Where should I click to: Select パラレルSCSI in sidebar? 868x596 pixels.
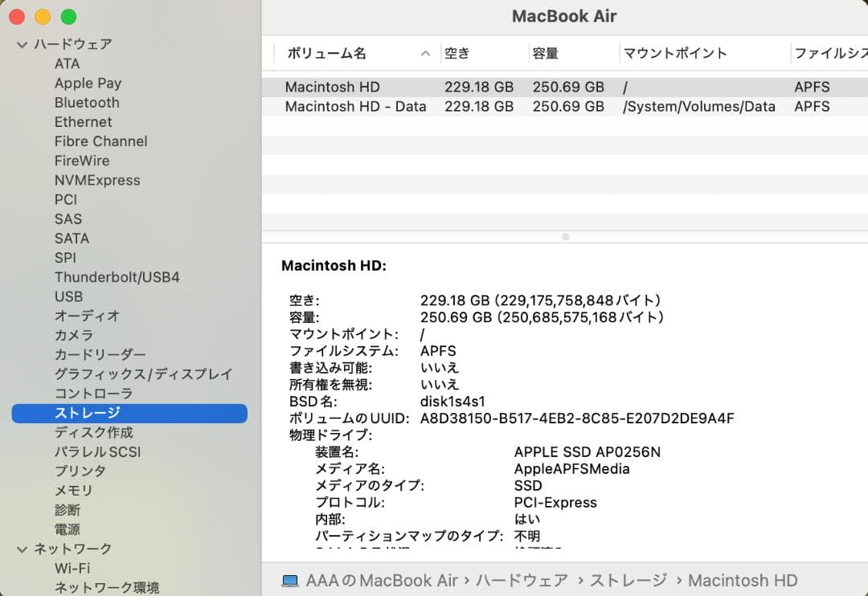point(97,451)
